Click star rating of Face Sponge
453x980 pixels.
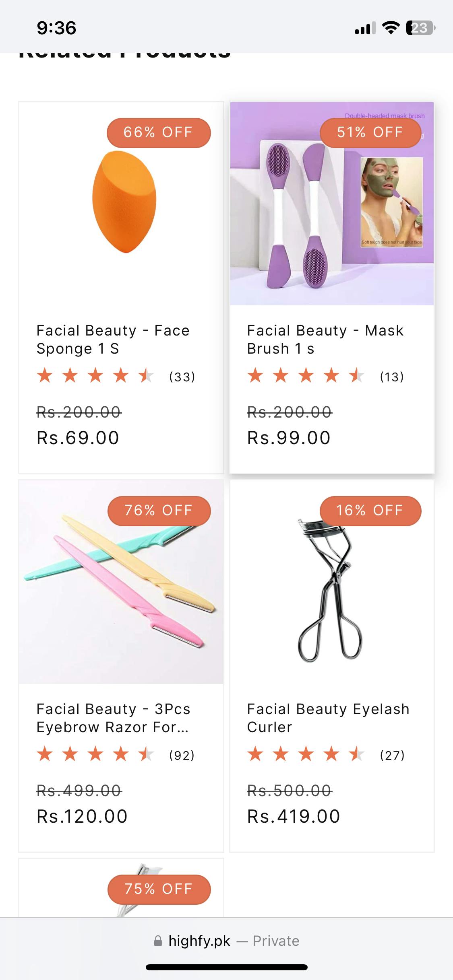pos(95,376)
